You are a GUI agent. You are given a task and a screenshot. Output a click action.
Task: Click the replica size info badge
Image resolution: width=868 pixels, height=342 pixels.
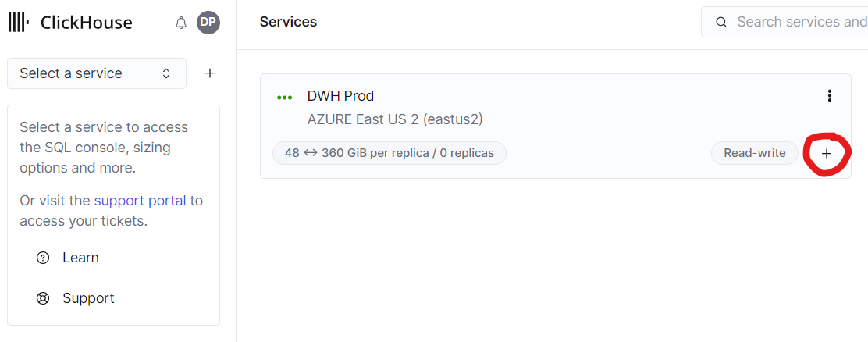pyautogui.click(x=389, y=153)
